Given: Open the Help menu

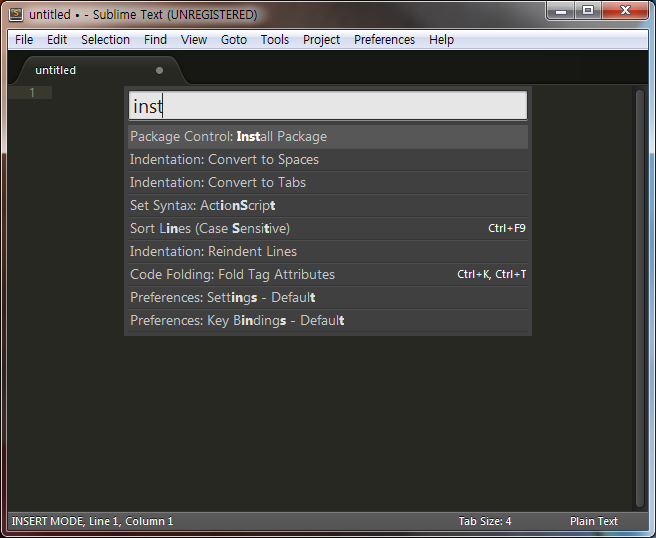Looking at the screenshot, I should (x=441, y=40).
